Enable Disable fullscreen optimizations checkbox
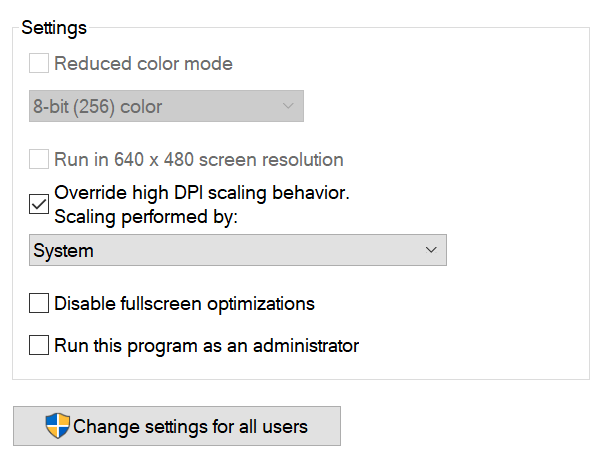Viewport: 606px width, 469px height. pyautogui.click(x=39, y=303)
